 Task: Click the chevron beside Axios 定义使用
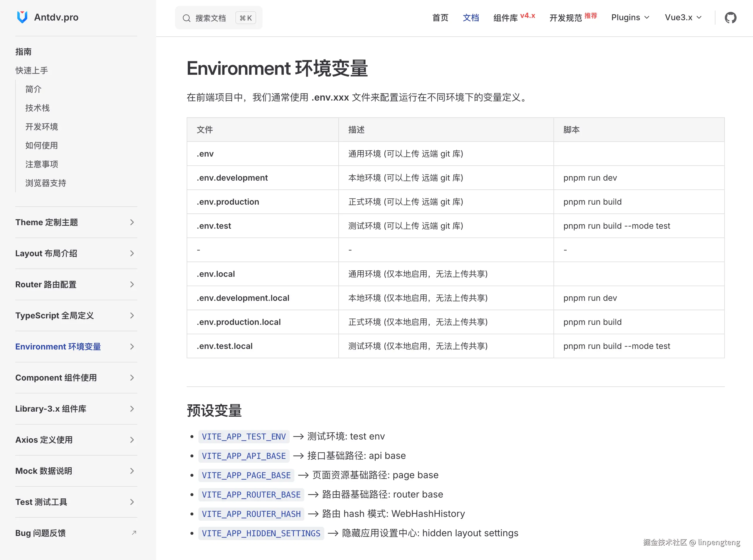click(x=132, y=440)
